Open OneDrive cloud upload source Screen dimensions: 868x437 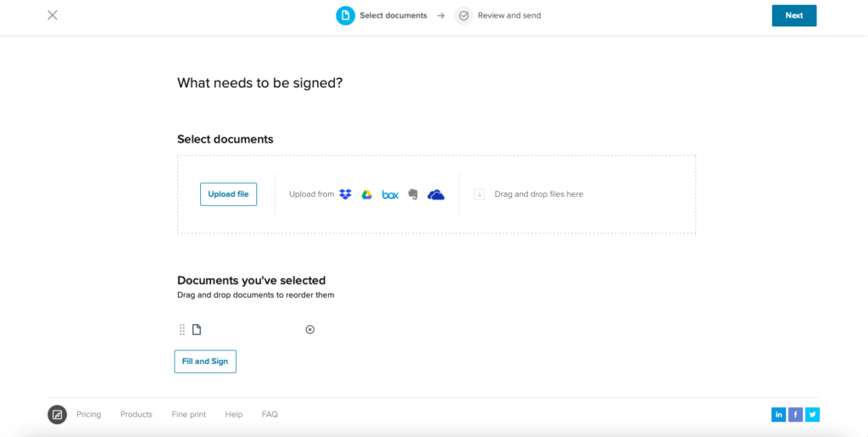436,194
